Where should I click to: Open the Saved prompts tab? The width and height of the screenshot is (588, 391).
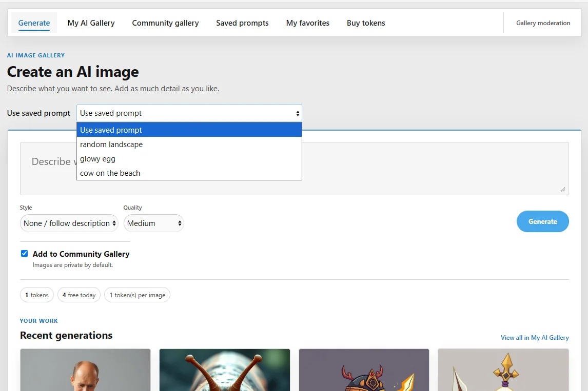[x=242, y=23]
